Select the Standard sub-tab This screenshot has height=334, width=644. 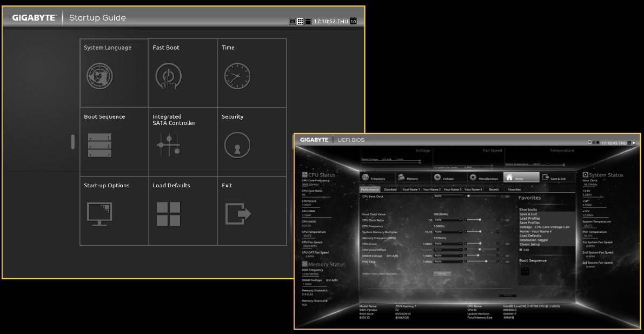[x=390, y=190]
